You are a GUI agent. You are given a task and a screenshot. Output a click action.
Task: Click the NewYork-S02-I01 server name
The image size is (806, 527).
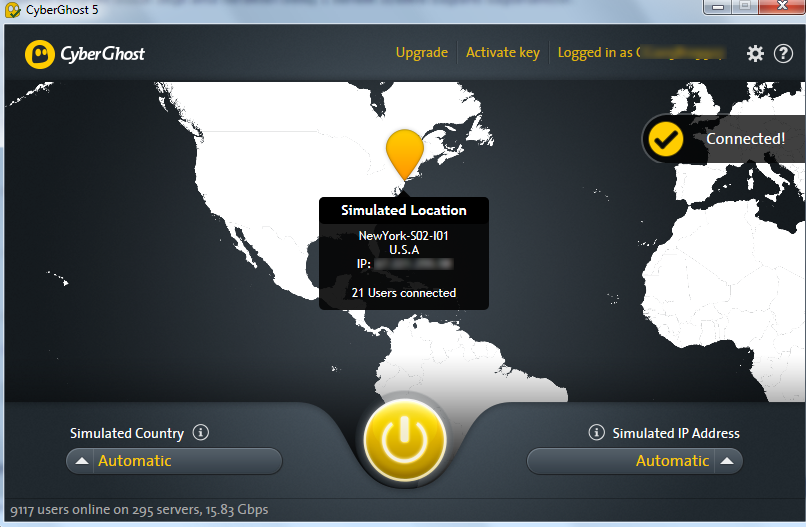(x=404, y=236)
